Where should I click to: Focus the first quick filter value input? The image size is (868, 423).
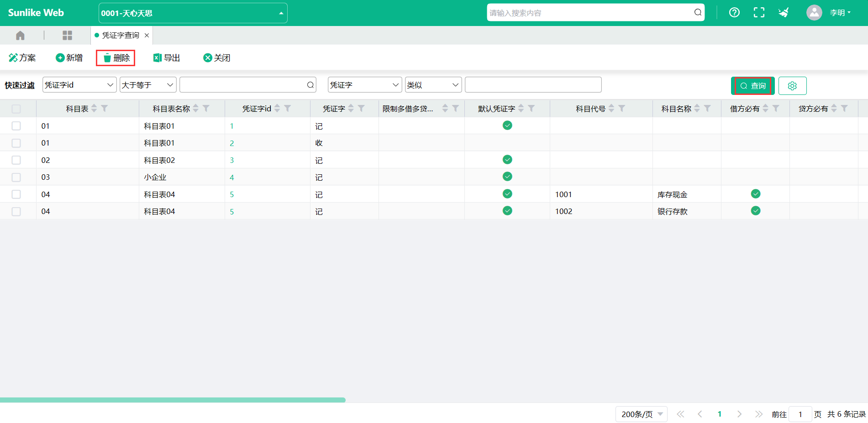(x=243, y=85)
